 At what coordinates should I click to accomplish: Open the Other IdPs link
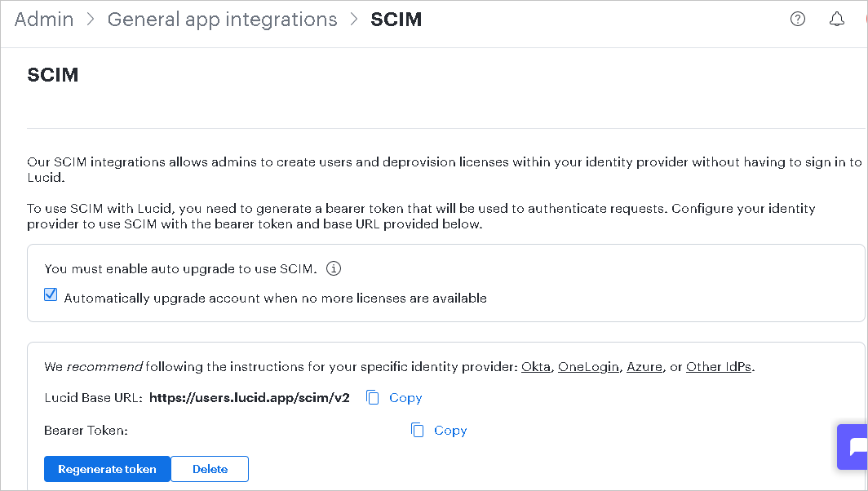click(719, 367)
